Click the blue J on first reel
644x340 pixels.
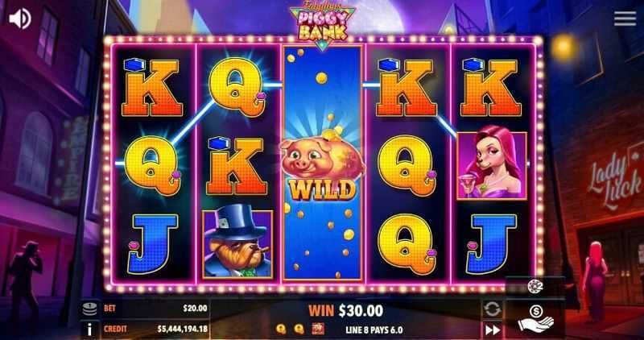click(x=152, y=244)
